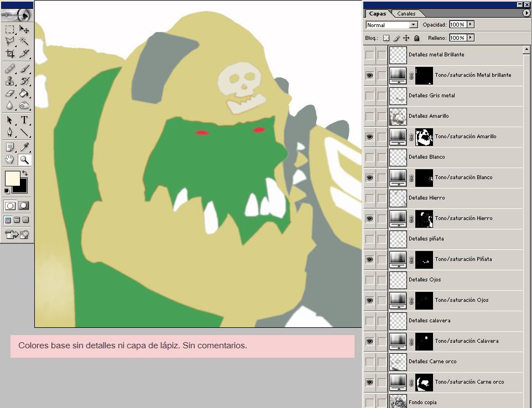
Task: Hide Tono/saturación Piñata layer
Action: [x=369, y=259]
